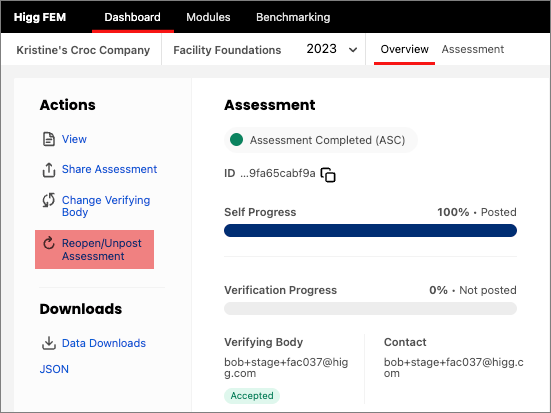Image resolution: width=551 pixels, height=413 pixels.
Task: Click the Self Progress bar
Action: (x=370, y=231)
